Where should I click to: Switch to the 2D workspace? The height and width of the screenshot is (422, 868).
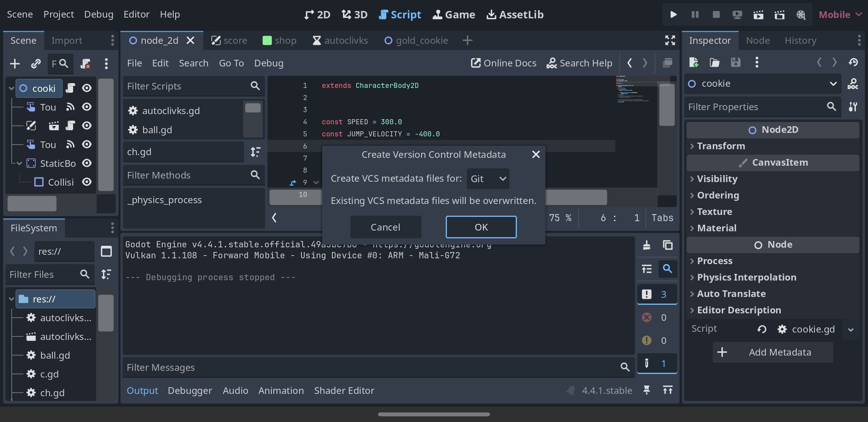pyautogui.click(x=317, y=15)
